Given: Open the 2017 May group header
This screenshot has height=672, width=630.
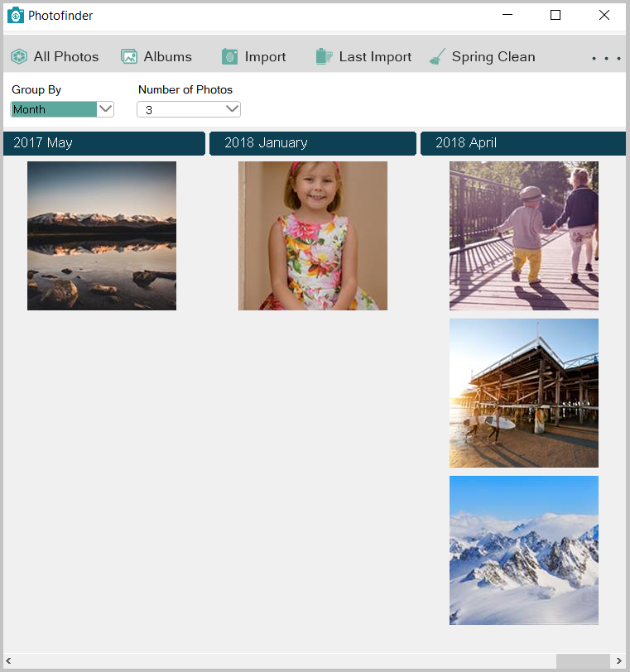Looking at the screenshot, I should tap(104, 143).
